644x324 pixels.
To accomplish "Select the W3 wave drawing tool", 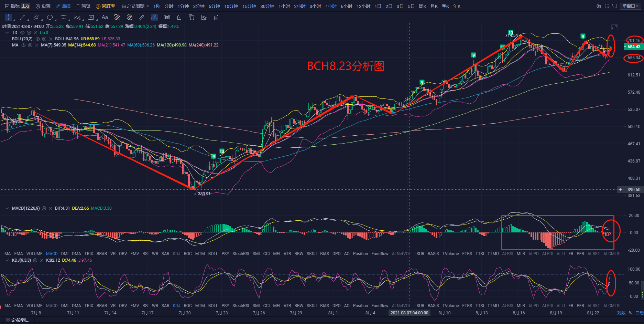I will tap(77, 17).
